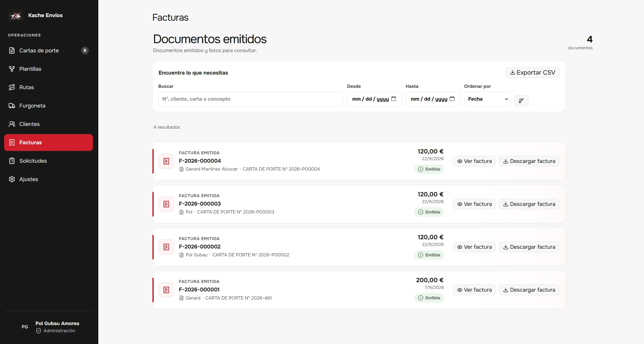Open the Hasta date calendar icon
The height and width of the screenshot is (344, 644).
(x=452, y=99)
